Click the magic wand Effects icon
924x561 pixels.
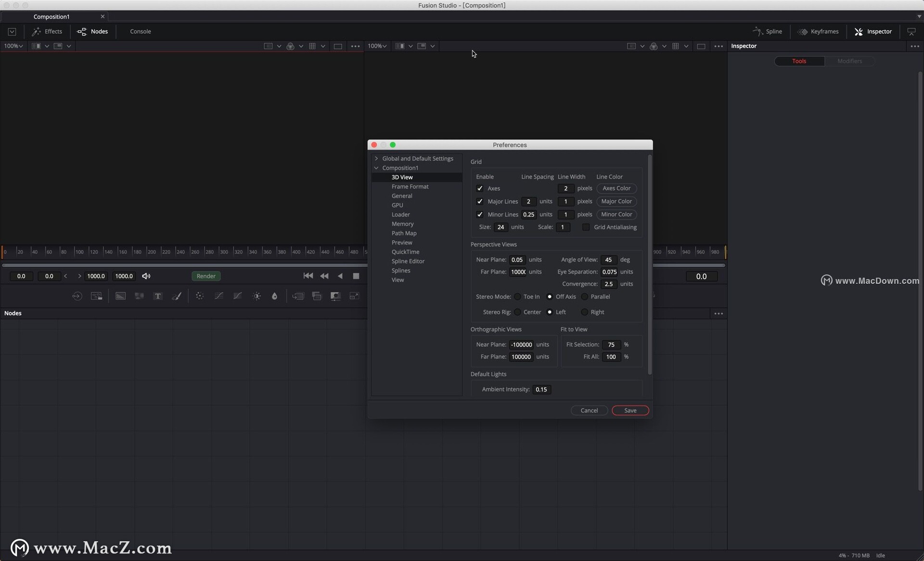(36, 31)
